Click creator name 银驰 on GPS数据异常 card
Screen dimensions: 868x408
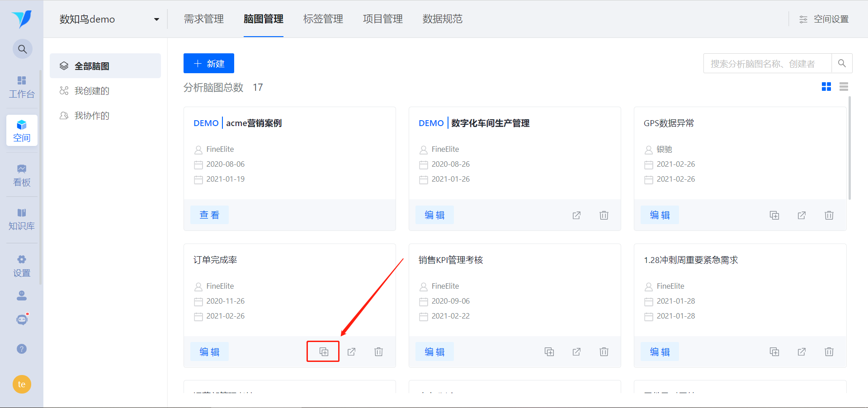[664, 149]
